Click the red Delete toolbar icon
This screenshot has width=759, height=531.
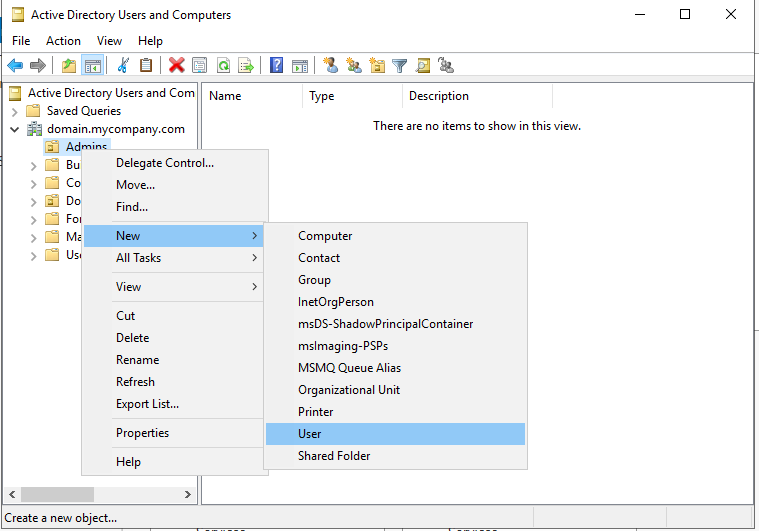point(176,66)
